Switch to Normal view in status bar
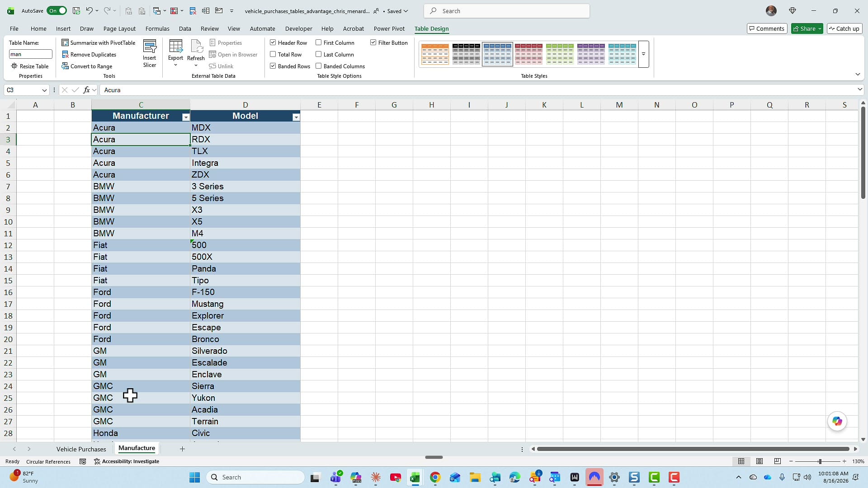This screenshot has width=868, height=488. [x=741, y=461]
